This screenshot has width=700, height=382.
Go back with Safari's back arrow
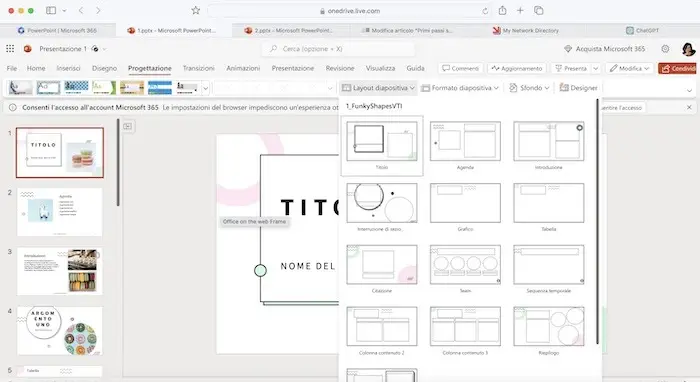coord(81,10)
